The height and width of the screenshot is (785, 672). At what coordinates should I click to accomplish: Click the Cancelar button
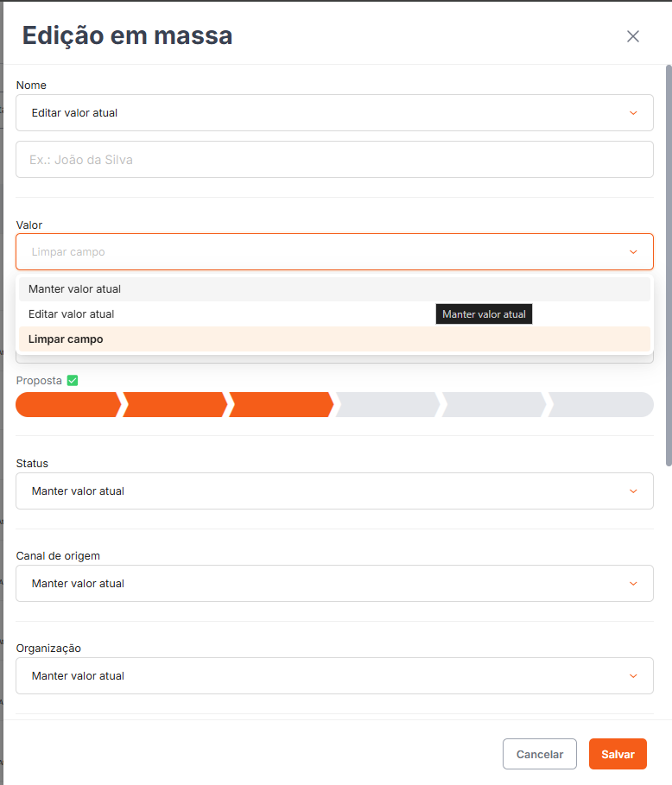[x=540, y=754]
